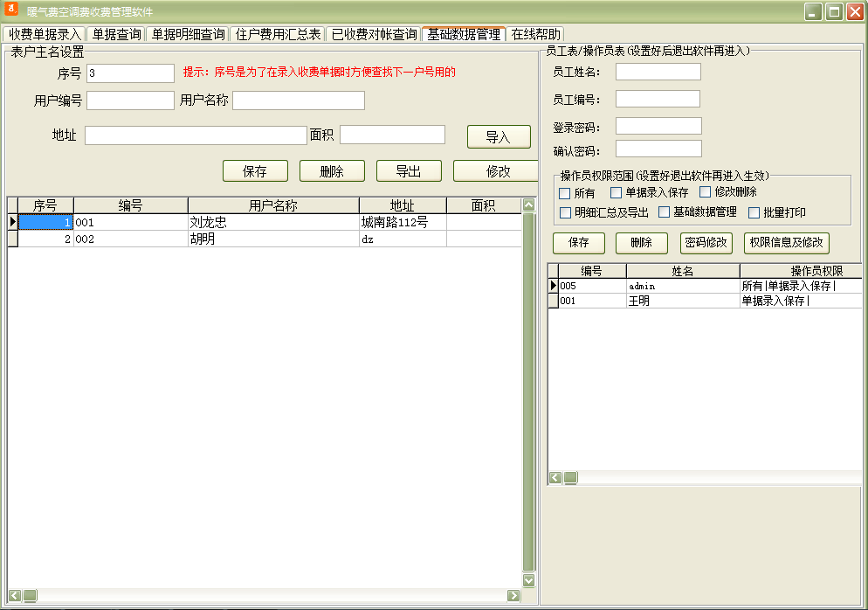Click the 面积 column header
868x610 pixels.
pyautogui.click(x=483, y=205)
